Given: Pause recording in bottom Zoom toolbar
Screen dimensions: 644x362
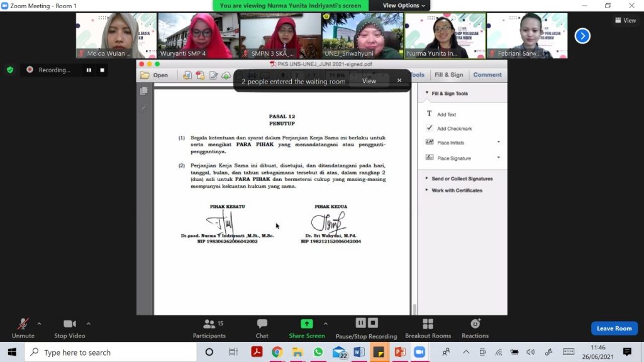Looking at the screenshot, I should click(x=360, y=323).
